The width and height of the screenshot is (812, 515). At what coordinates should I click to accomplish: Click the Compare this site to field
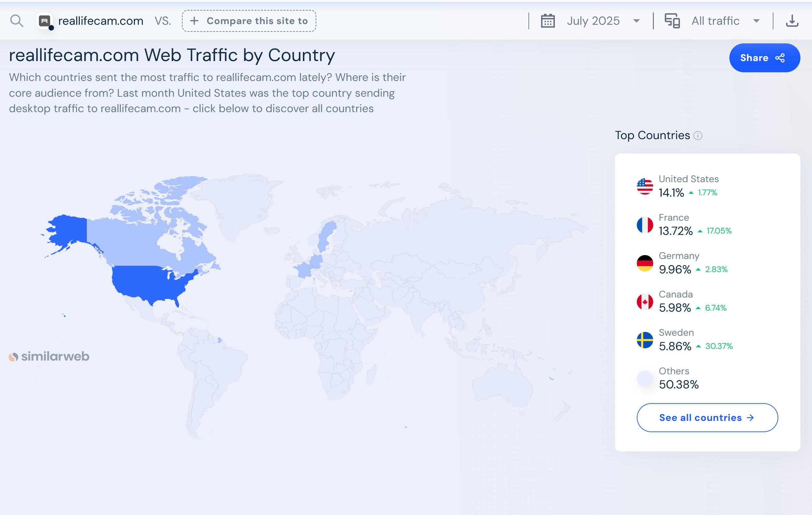pos(249,21)
